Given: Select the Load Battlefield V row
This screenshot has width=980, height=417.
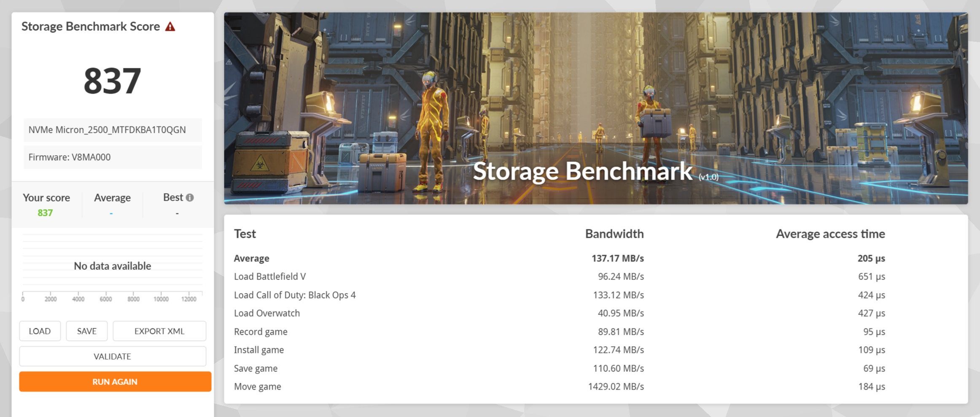Looking at the screenshot, I should pos(270,277).
